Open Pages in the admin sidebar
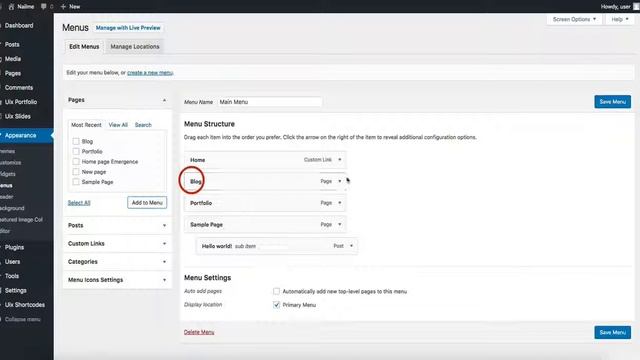This screenshot has width=640, height=360. [x=13, y=73]
